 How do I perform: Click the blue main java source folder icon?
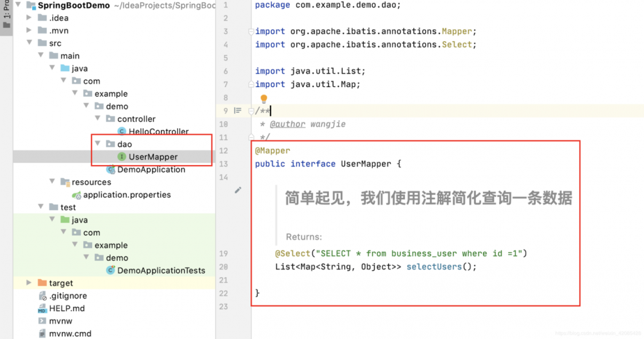coord(65,68)
